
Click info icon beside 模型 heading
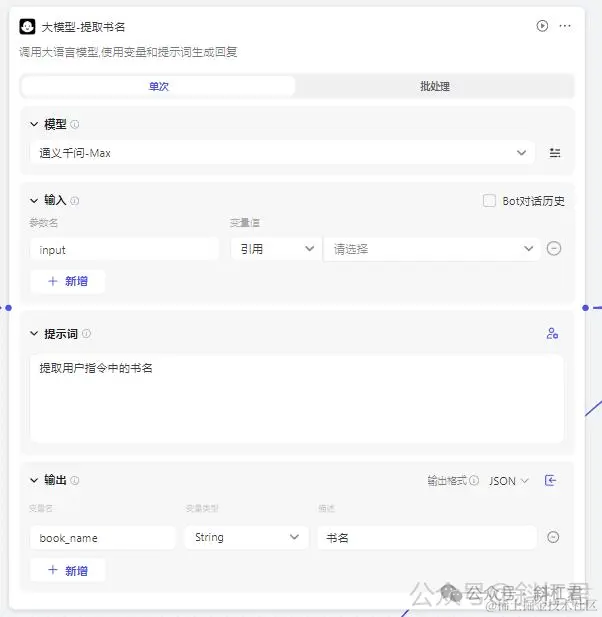click(x=74, y=125)
